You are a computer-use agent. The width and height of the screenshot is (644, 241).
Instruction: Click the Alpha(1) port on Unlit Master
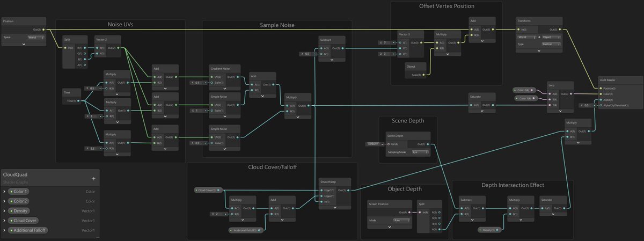[601, 100]
